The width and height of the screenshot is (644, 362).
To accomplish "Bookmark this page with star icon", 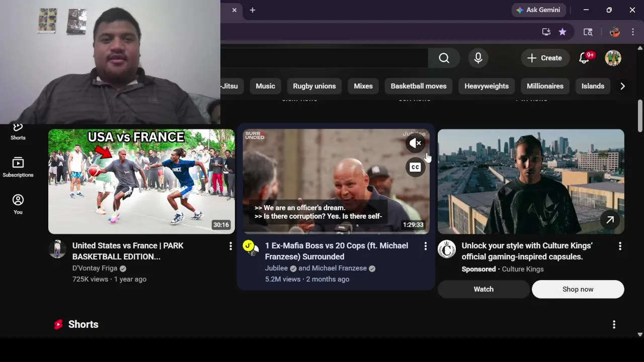I will [562, 32].
